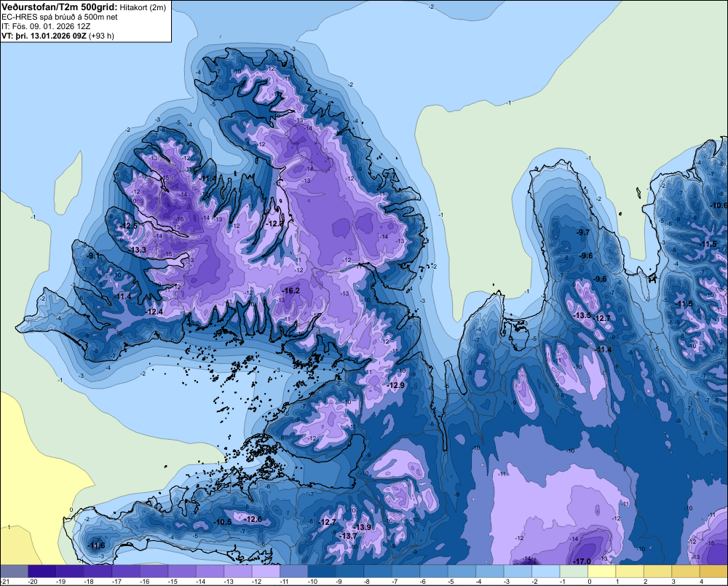Screen dimensions: 728x586
Task: Click the legend number -21
Action: (x=5, y=582)
